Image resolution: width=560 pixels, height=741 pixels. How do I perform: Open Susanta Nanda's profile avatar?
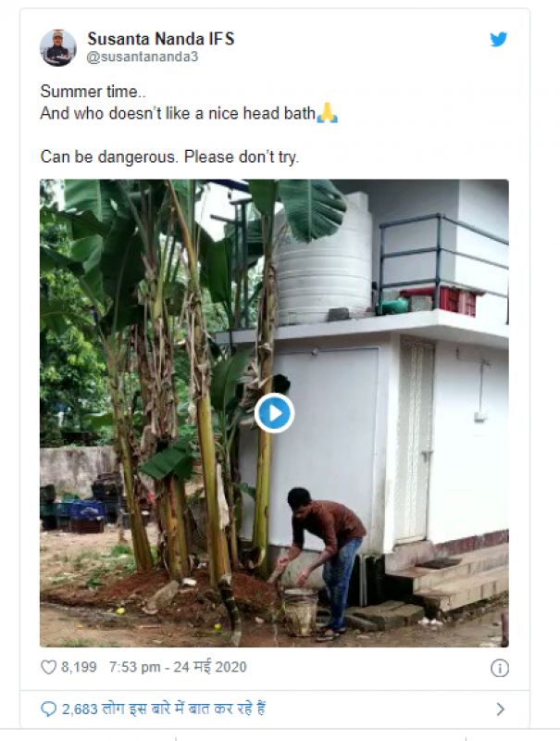pyautogui.click(x=58, y=47)
